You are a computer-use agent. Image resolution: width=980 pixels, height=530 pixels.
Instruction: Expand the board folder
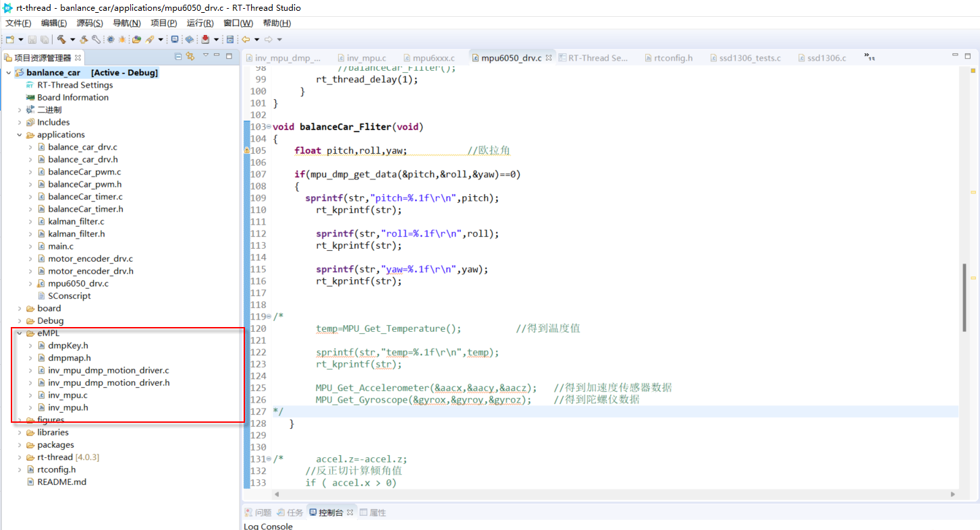coord(19,308)
